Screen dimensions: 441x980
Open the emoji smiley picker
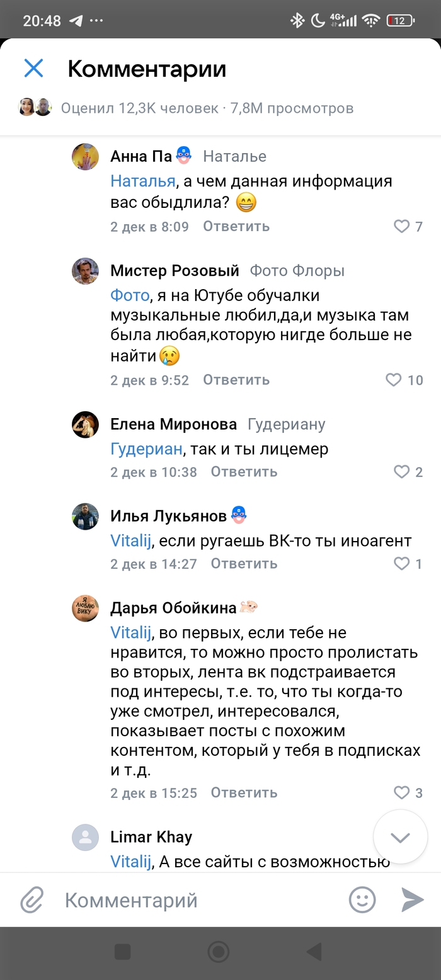pyautogui.click(x=362, y=900)
